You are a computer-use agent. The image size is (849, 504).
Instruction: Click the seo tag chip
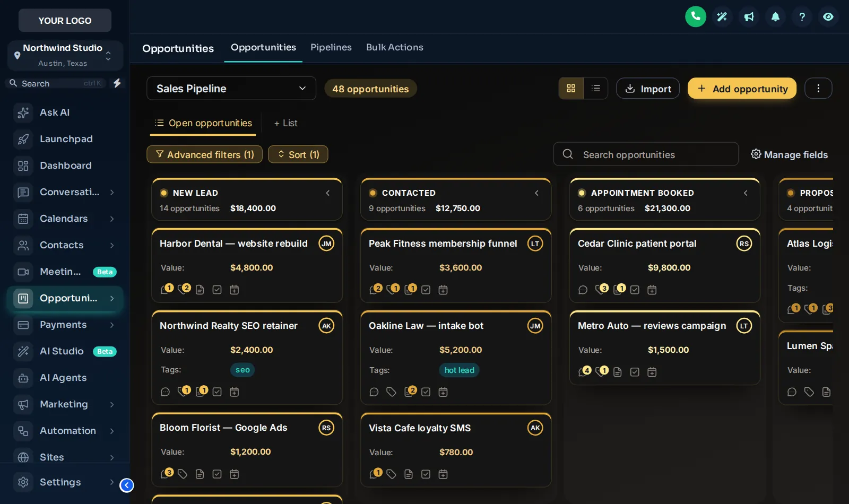[x=242, y=370]
